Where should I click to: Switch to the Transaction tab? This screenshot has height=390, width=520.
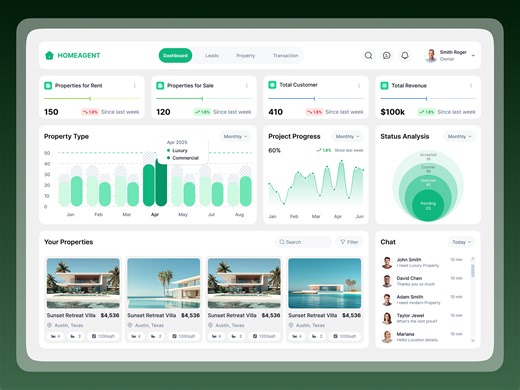click(286, 56)
